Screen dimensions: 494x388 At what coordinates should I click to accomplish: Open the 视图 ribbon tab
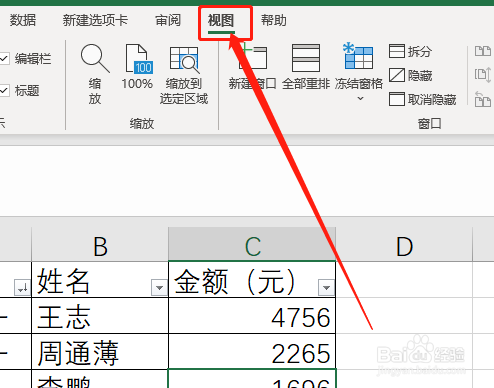tap(221, 21)
